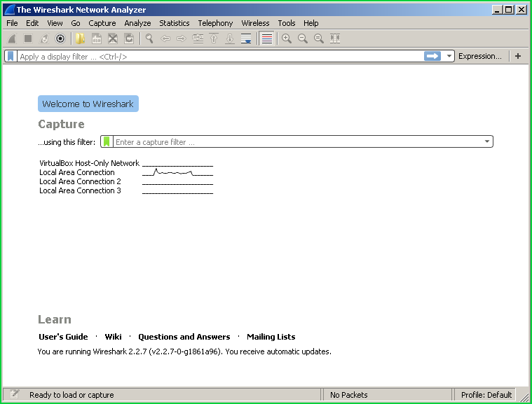
Task: Open the View menu
Action: tap(55, 23)
